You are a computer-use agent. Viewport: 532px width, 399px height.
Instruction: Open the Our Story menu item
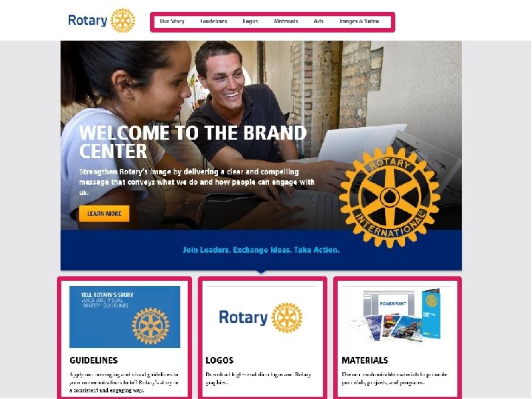(172, 21)
